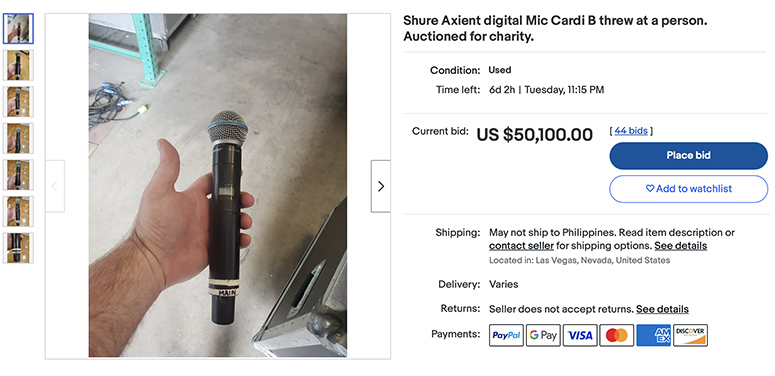
Task: Click the Discover card icon
Action: pos(690,335)
